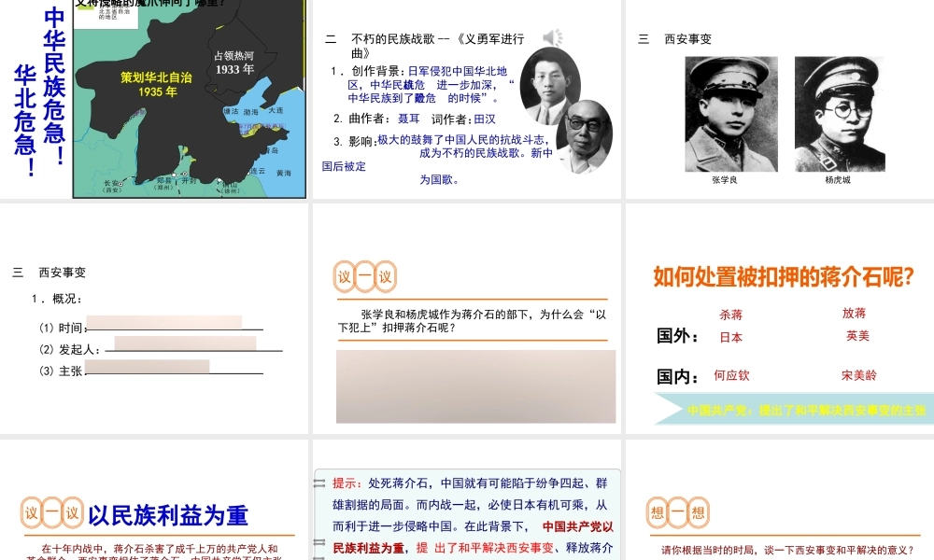The width and height of the screenshot is (934, 560).
Task: Click the composer name 聂耳
Action: pos(409,119)
